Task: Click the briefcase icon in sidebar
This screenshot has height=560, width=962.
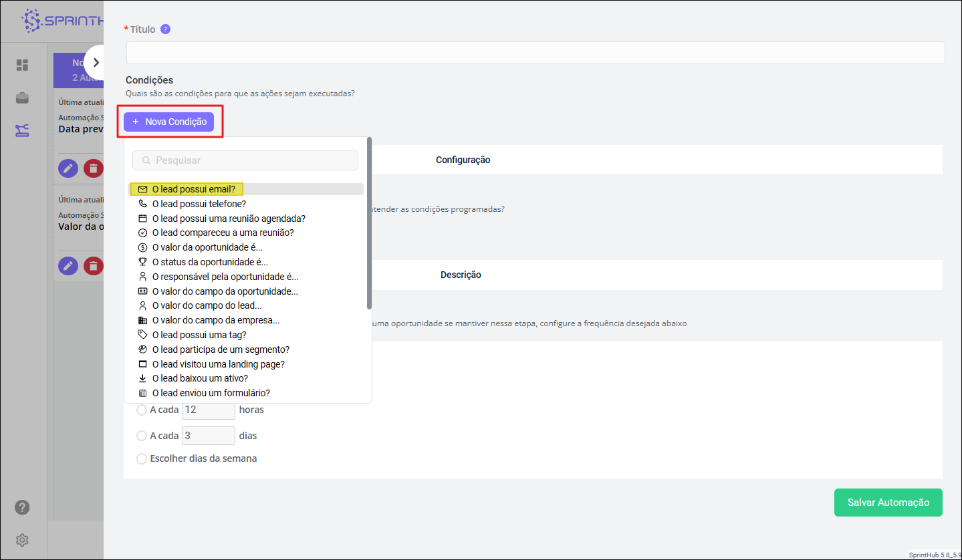Action: click(x=22, y=98)
